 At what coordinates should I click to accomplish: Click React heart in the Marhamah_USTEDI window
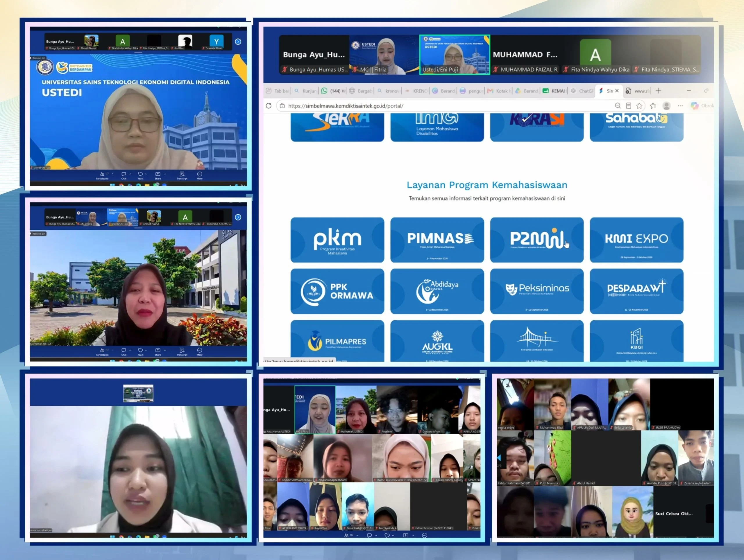(140, 351)
